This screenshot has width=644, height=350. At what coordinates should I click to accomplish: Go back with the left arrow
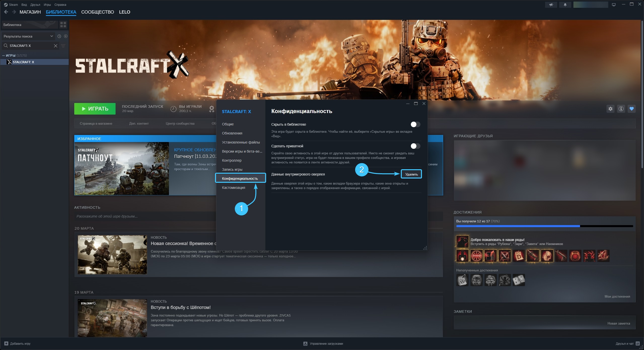pos(6,12)
